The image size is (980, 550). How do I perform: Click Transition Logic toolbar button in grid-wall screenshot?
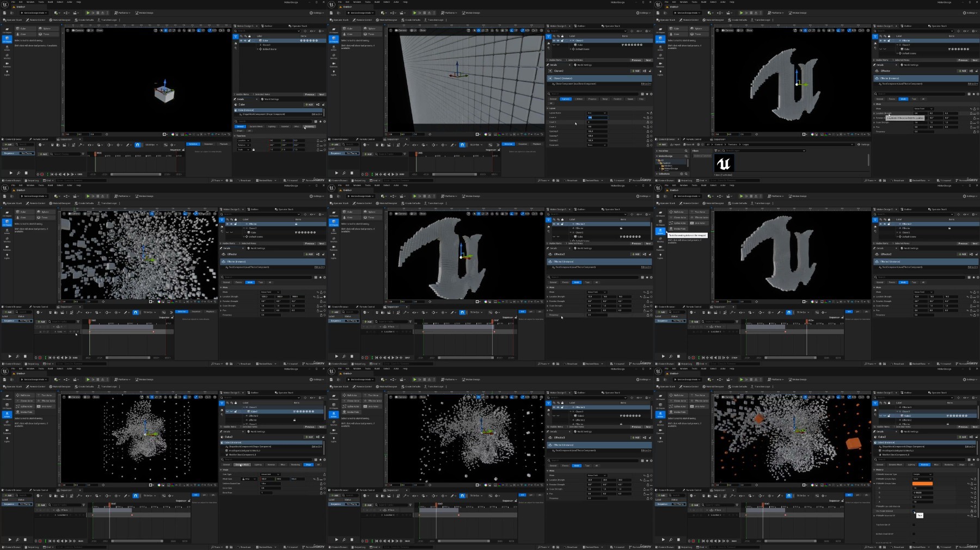click(x=434, y=20)
